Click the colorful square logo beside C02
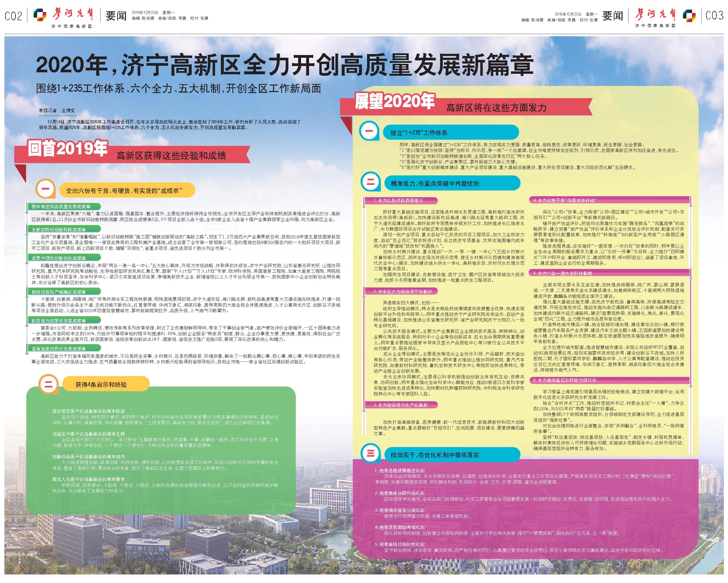728x583 pixels. (40, 15)
